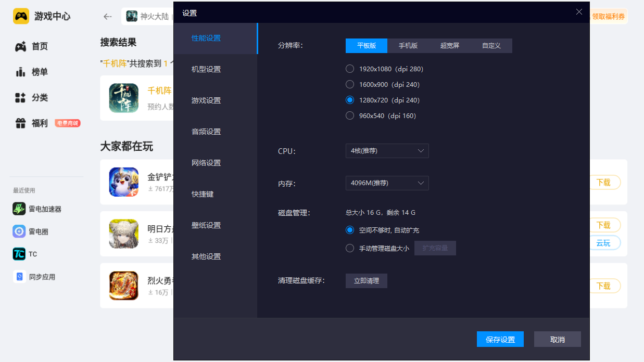
Task: Click 磁盘管理 size text 总大小 16 G
Action: click(381, 213)
